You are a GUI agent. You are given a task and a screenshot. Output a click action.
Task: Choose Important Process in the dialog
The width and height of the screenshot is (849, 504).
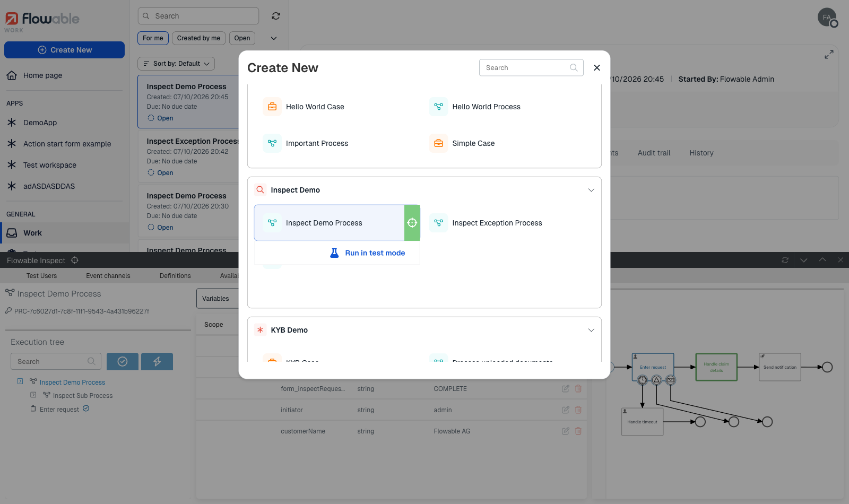point(317,143)
